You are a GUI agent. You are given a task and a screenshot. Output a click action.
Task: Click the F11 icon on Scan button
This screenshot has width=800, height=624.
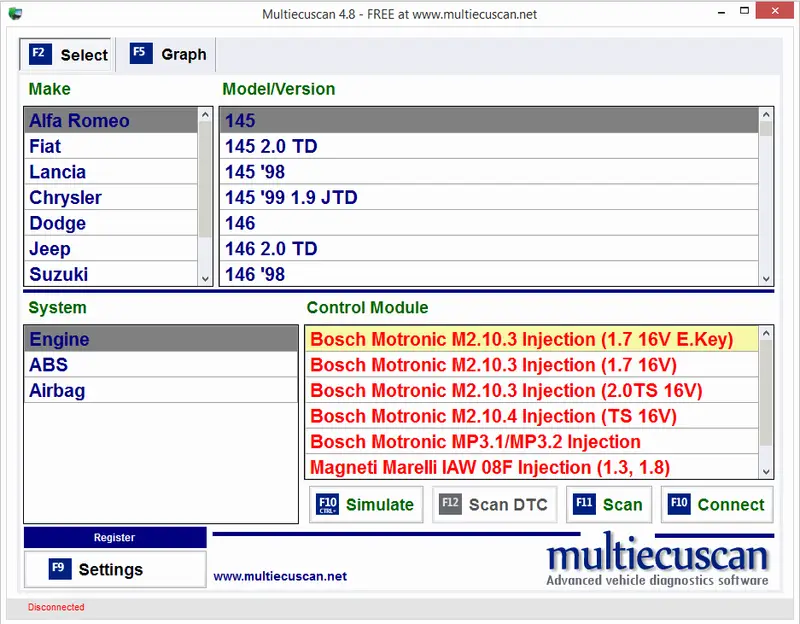click(584, 504)
